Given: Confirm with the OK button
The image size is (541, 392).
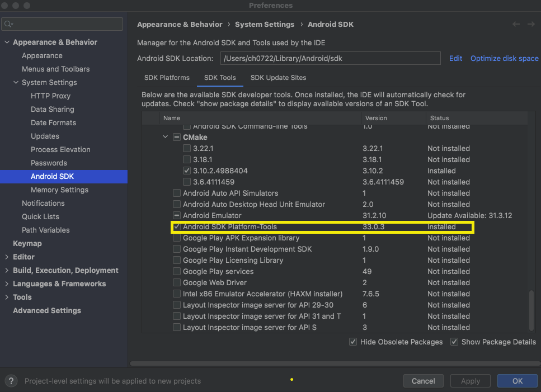Looking at the screenshot, I should tap(517, 381).
